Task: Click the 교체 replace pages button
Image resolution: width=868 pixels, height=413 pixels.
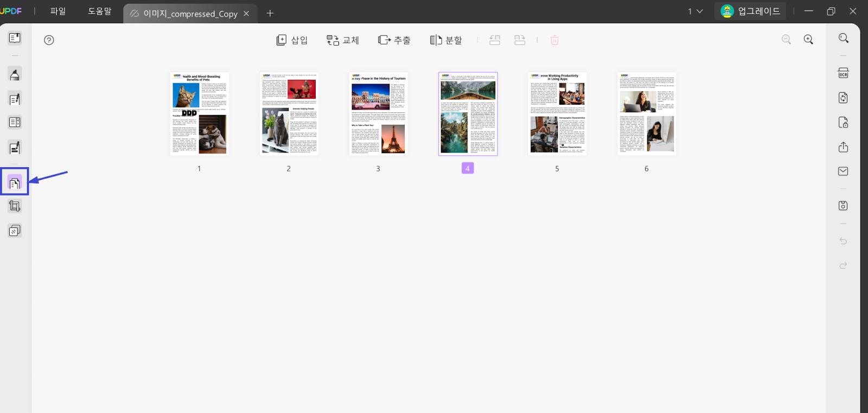Action: click(342, 40)
